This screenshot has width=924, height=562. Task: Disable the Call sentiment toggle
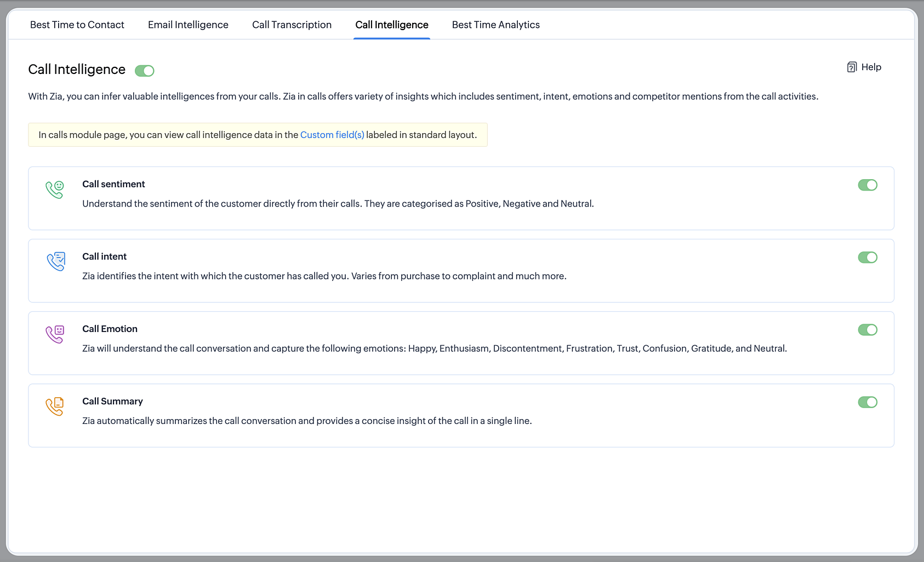868,185
